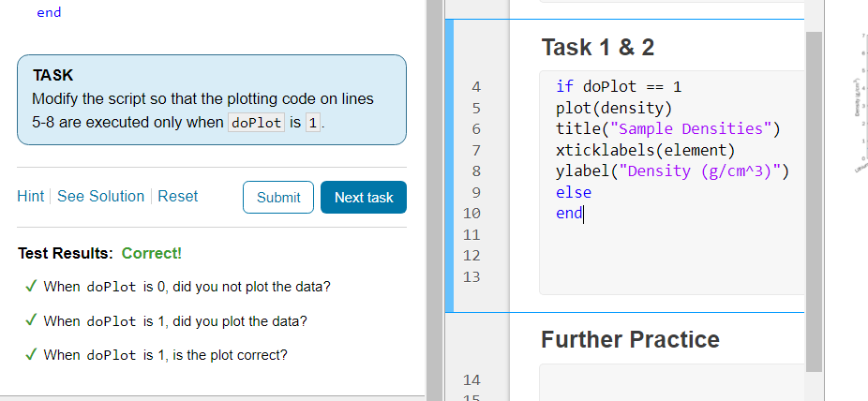
Task: Click the checkmark next to 'is the plot correct?'
Action: pos(31,355)
